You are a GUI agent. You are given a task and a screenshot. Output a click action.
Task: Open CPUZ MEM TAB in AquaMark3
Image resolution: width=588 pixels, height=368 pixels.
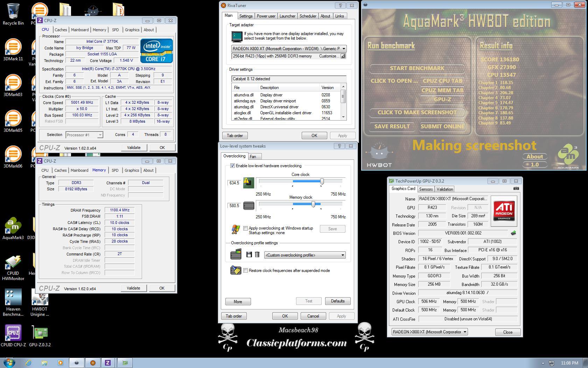click(x=442, y=90)
